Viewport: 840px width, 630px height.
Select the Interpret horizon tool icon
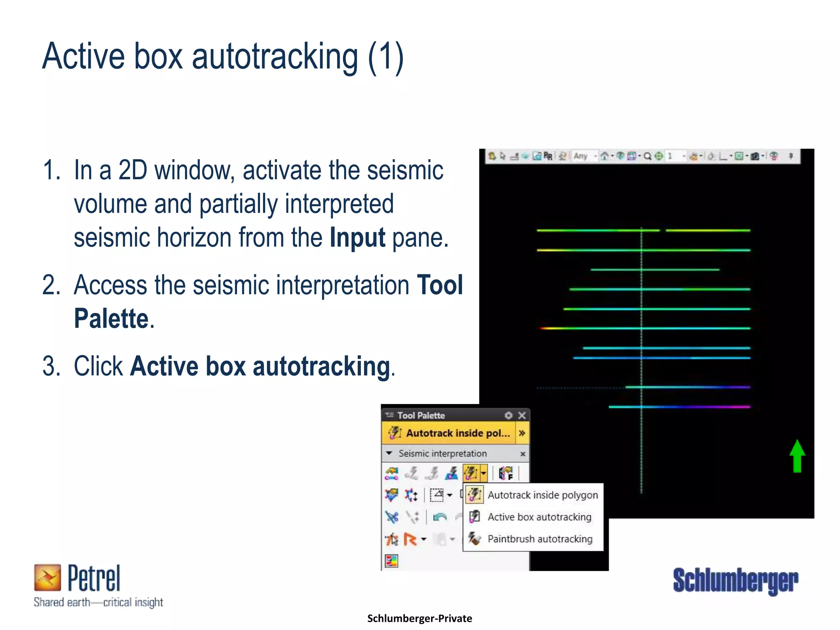(392, 474)
